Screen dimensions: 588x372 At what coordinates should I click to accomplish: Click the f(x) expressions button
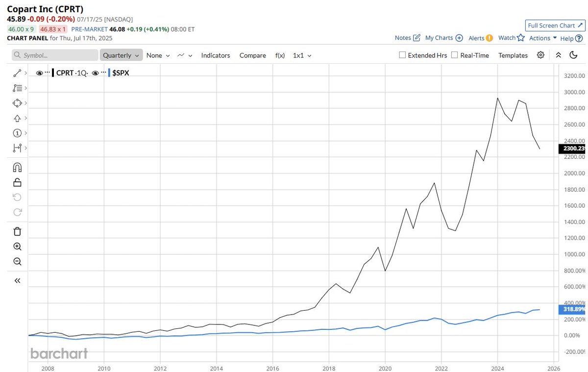(x=280, y=55)
